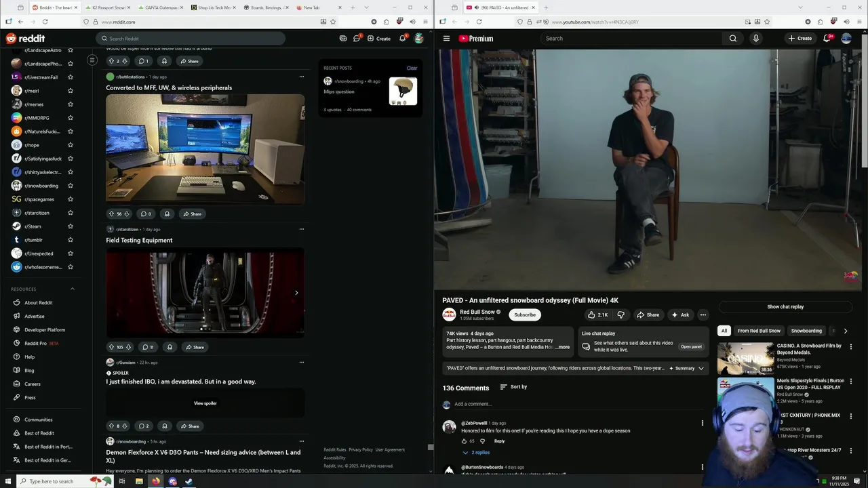
Task: Click the Search Reddit input field
Action: [191, 39]
